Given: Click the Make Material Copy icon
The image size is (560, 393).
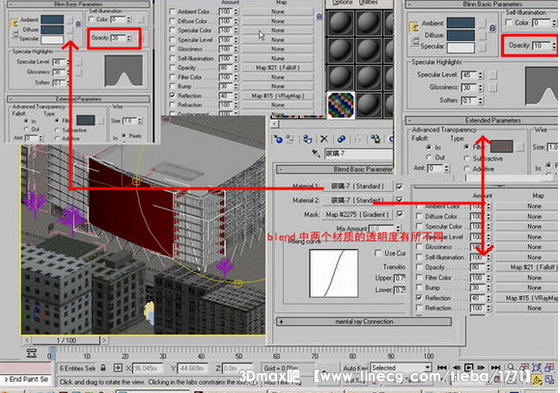Looking at the screenshot, I should tap(341, 139).
